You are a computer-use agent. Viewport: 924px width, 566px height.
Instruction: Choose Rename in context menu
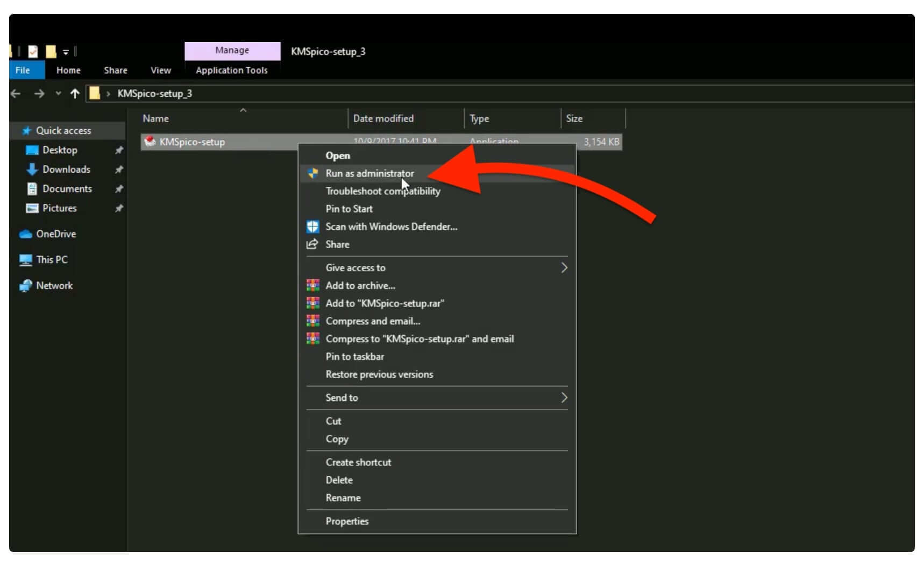click(437, 498)
